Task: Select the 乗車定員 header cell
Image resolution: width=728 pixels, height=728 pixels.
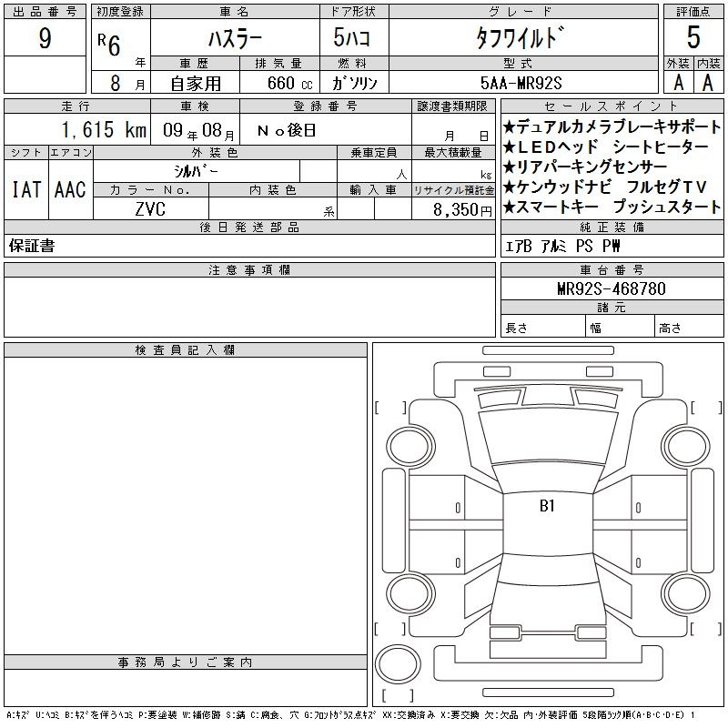Action: (374, 153)
